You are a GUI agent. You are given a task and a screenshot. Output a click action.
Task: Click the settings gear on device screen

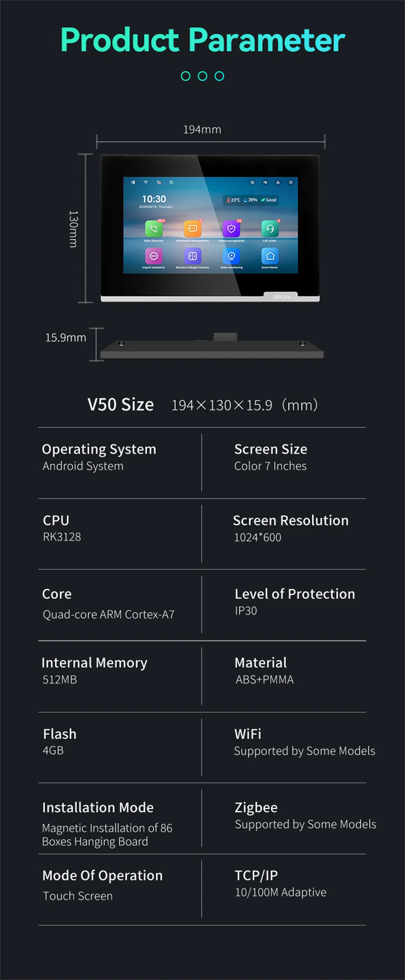[291, 182]
